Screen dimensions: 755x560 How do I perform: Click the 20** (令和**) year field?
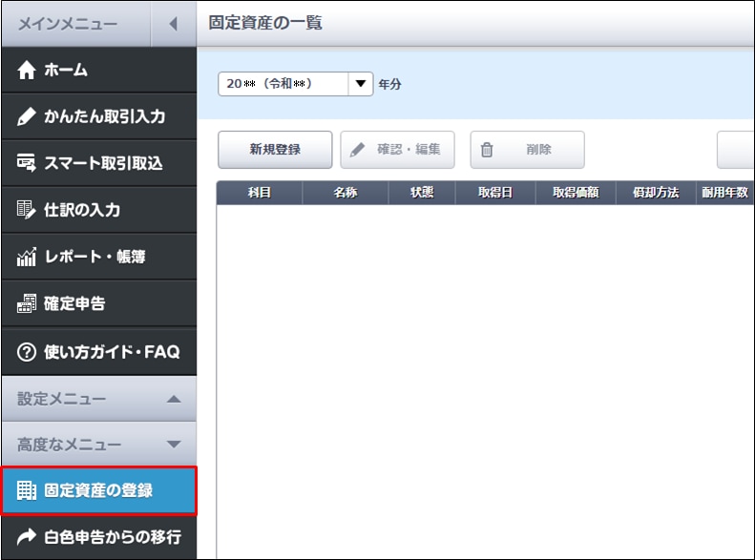[x=283, y=84]
